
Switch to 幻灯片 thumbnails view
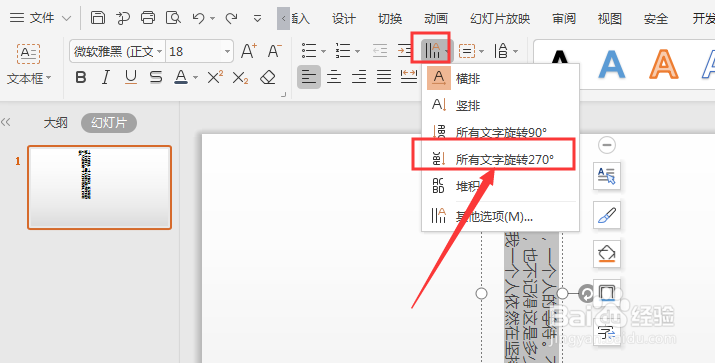click(x=109, y=123)
